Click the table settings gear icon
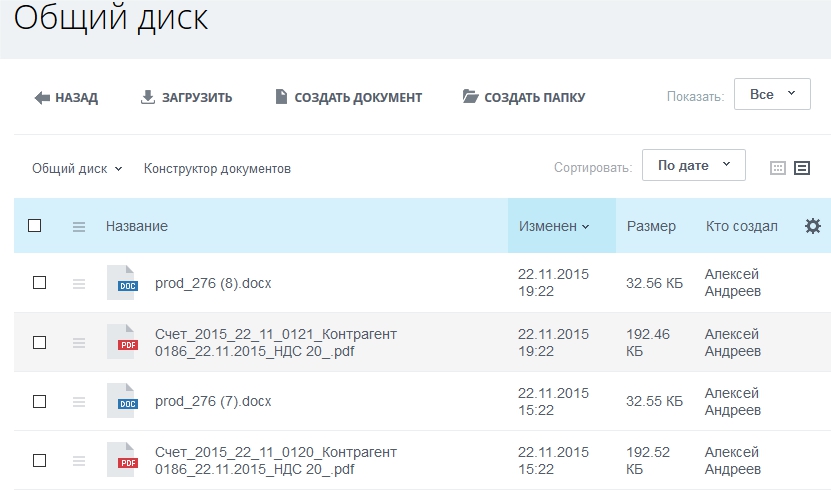Image resolution: width=831 pixels, height=492 pixels. pyautogui.click(x=812, y=226)
